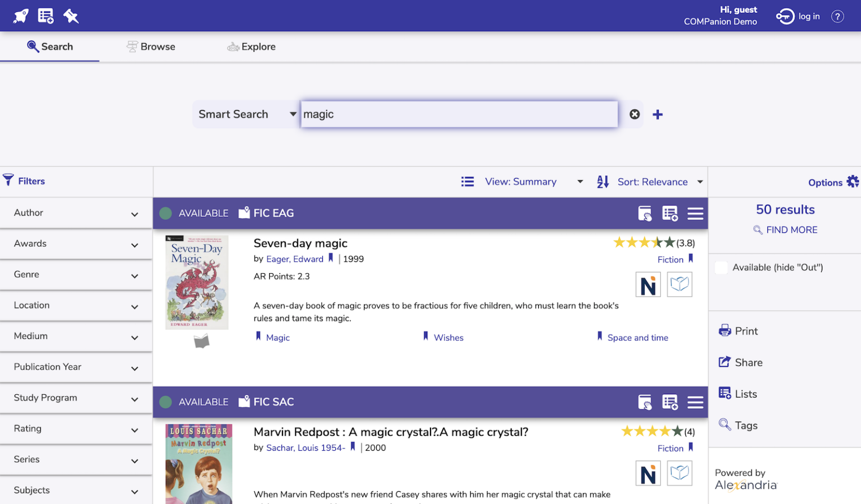Switch to the Browse tab
861x504 pixels.
[151, 47]
